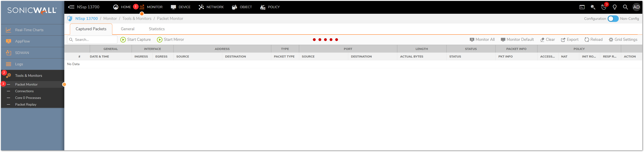Collapse the Tools & Monitors section

[28, 76]
